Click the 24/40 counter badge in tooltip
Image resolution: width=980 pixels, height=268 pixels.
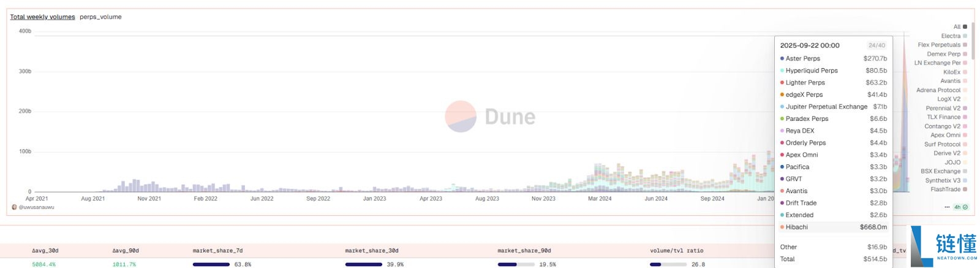(x=877, y=45)
